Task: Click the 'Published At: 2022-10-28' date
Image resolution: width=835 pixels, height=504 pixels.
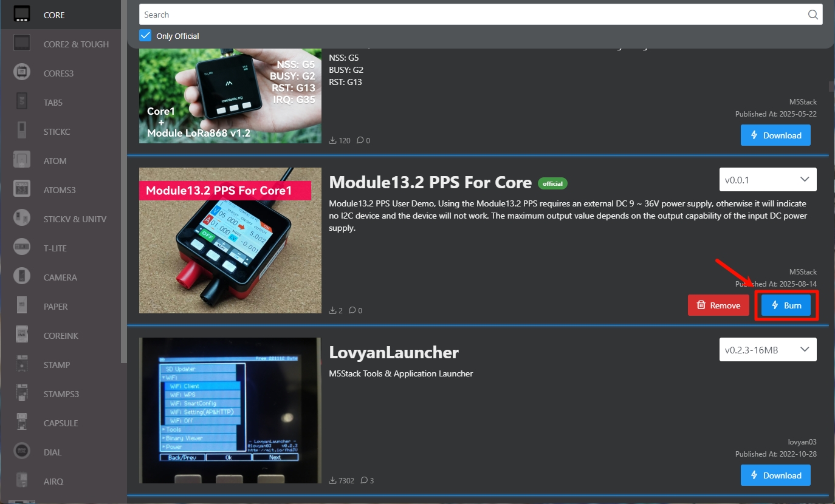Action: [776, 454]
